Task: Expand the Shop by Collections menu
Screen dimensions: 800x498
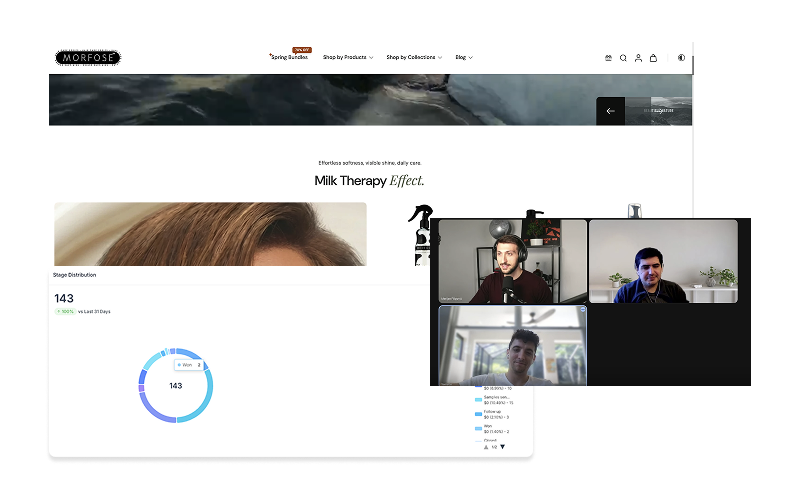Action: [414, 57]
